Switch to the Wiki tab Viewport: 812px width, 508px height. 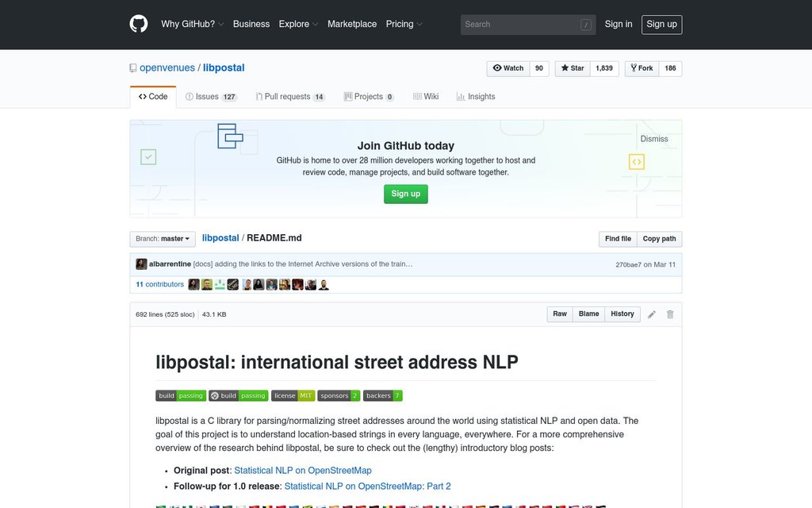pos(426,97)
